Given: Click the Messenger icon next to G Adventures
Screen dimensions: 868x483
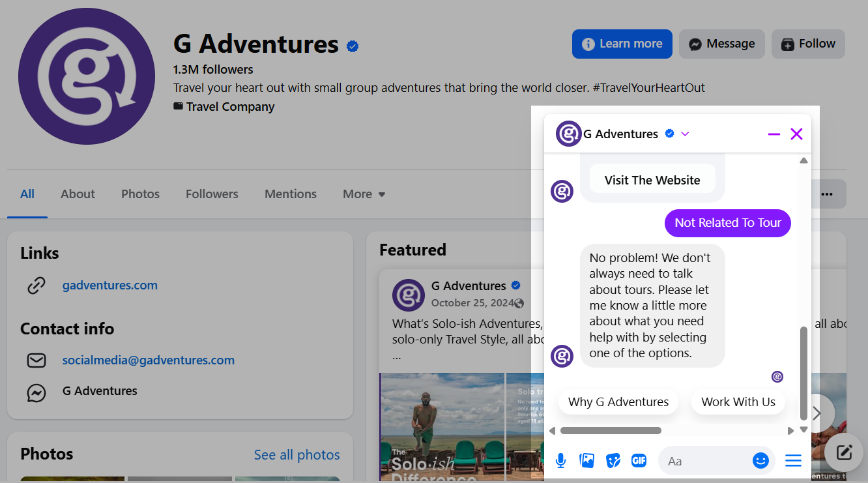Looking at the screenshot, I should click(36, 391).
